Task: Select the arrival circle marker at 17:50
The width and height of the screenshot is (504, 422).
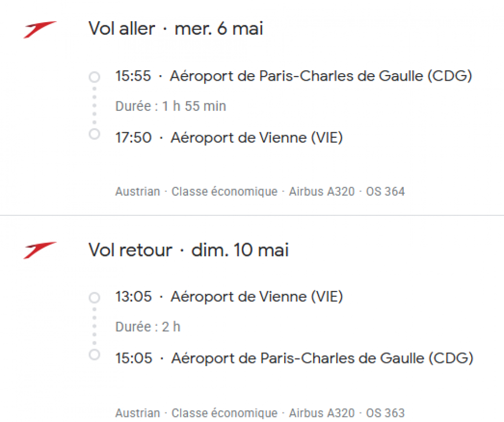Action: [94, 134]
